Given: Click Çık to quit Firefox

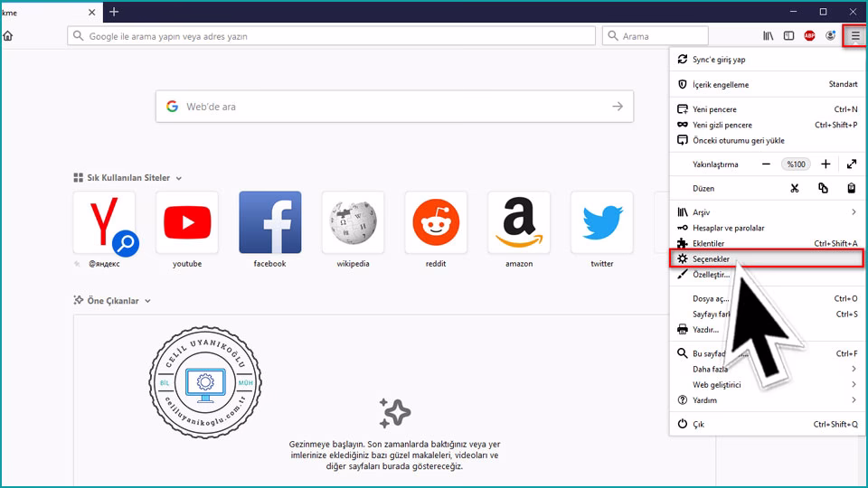Looking at the screenshot, I should click(766, 425).
